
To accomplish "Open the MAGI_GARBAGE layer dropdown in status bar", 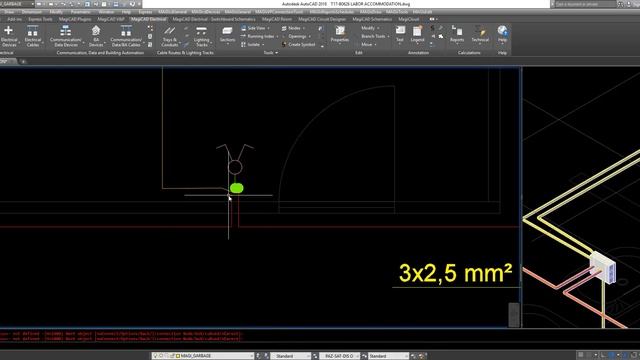I will tap(203, 356).
